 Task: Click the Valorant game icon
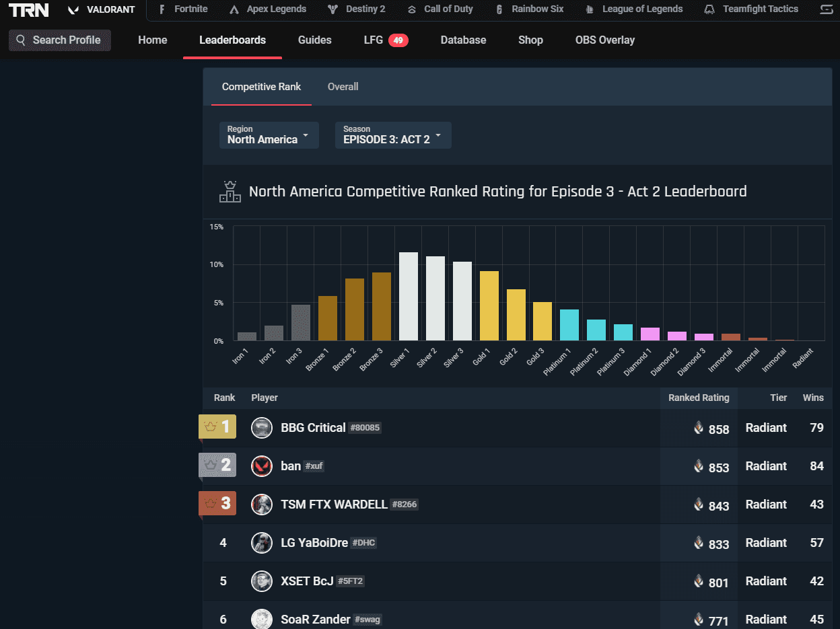[x=74, y=10]
